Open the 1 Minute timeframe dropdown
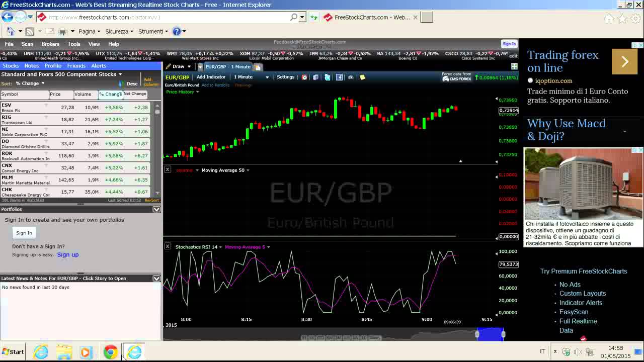The height and width of the screenshot is (362, 644). pos(251,77)
